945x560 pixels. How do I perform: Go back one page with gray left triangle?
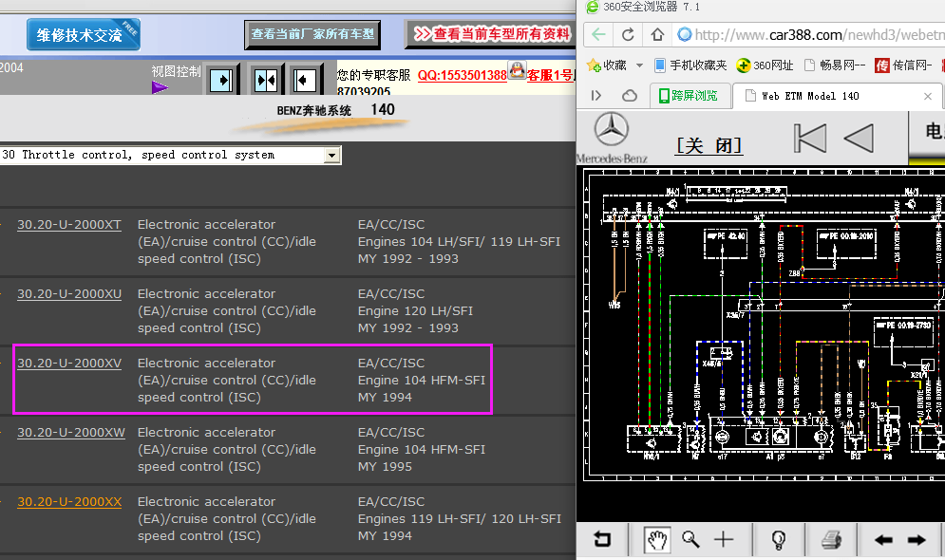[x=859, y=139]
